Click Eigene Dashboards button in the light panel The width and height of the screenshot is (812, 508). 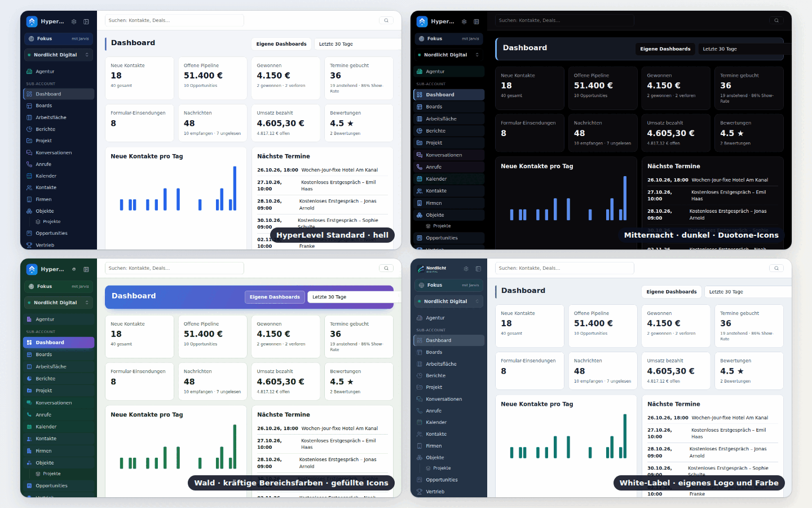tap(281, 44)
